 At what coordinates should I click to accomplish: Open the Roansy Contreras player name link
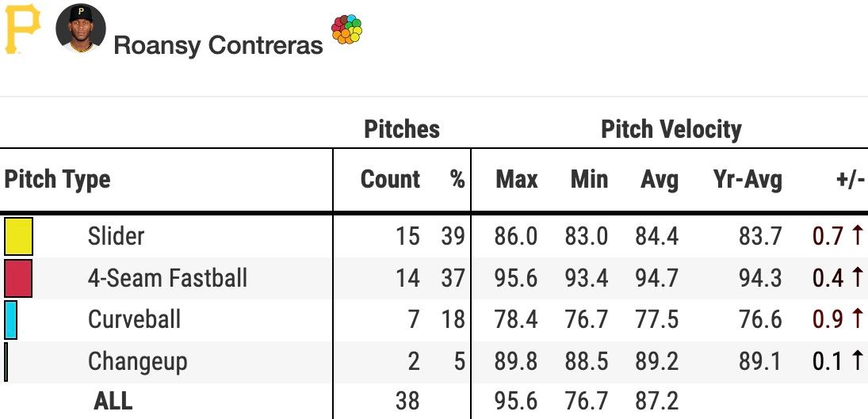tap(218, 45)
